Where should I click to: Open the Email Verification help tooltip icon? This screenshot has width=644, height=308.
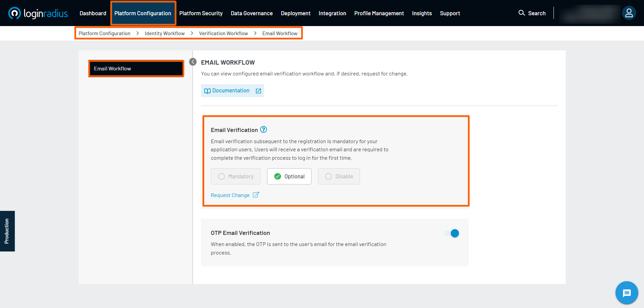click(264, 129)
